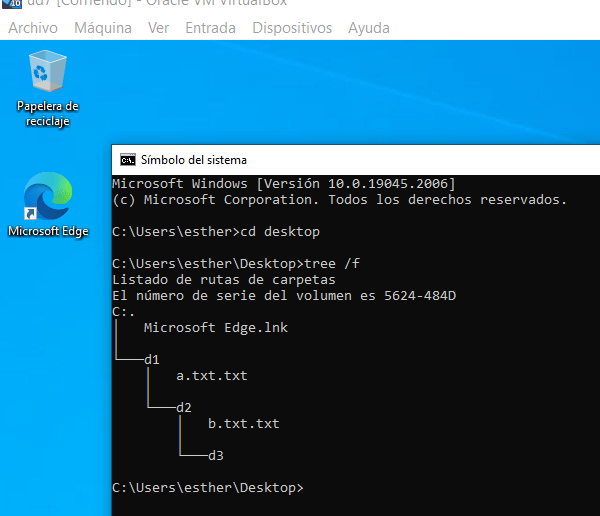Click the Símbolo del sistema title bar
Viewport: 600px width, 516px height.
350,159
